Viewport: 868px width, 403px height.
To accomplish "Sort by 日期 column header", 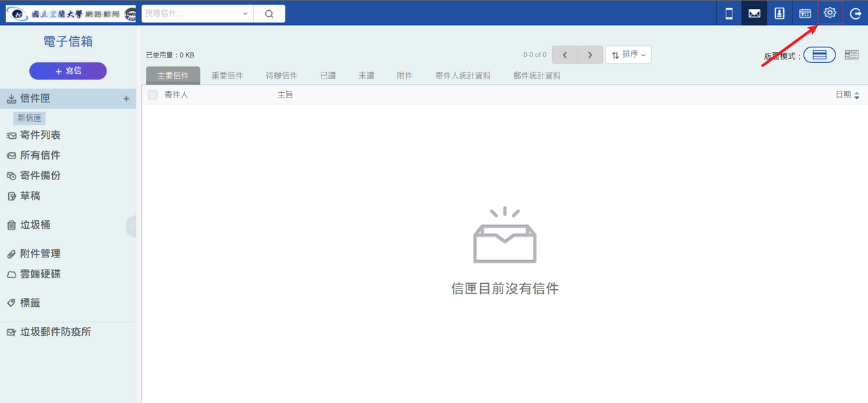I will pyautogui.click(x=847, y=95).
